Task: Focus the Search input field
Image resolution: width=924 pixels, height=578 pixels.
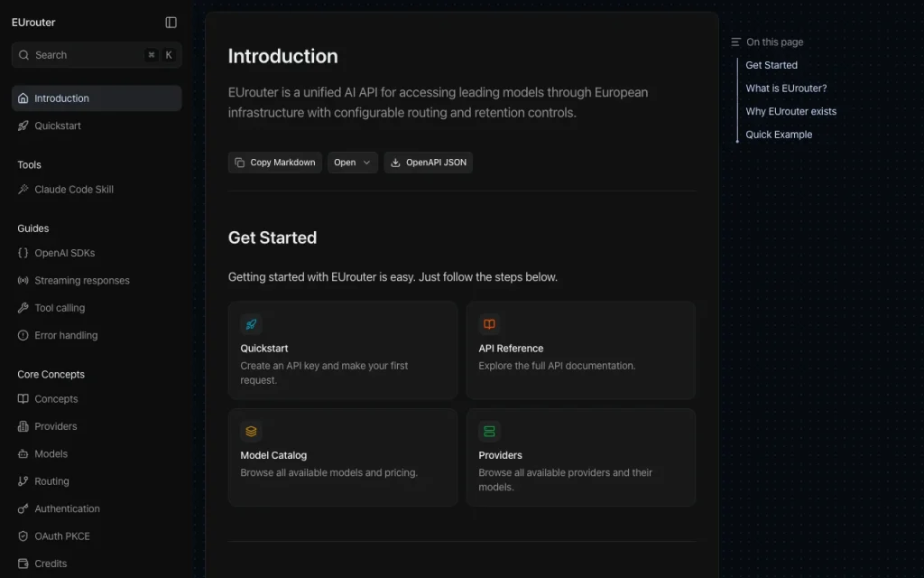Action: (97, 55)
